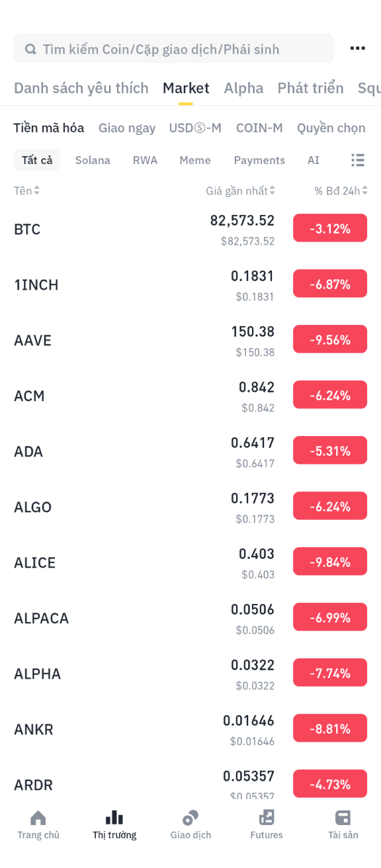Open Tài sản wallet icon
This screenshot has height=868, width=381.
[343, 818]
